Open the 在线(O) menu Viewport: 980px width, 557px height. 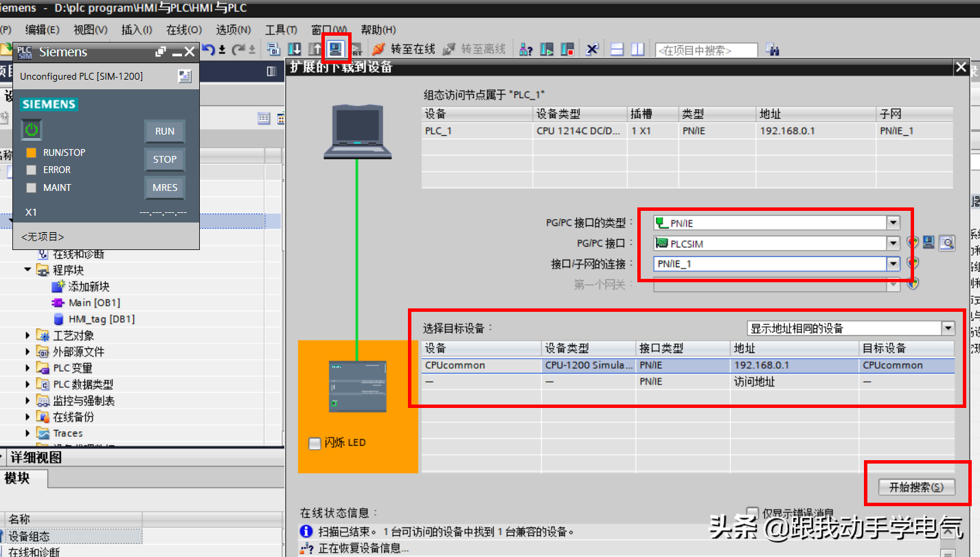pyautogui.click(x=183, y=30)
